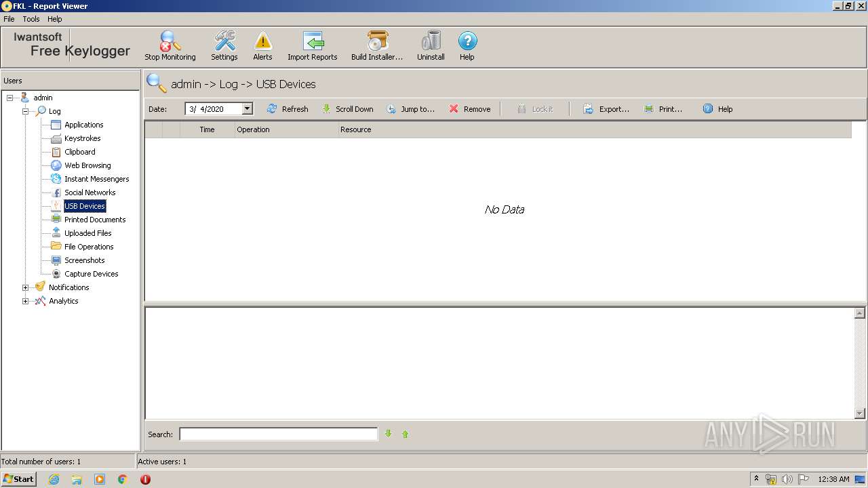868x488 pixels.
Task: Open the Windows Start menu
Action: (x=18, y=479)
